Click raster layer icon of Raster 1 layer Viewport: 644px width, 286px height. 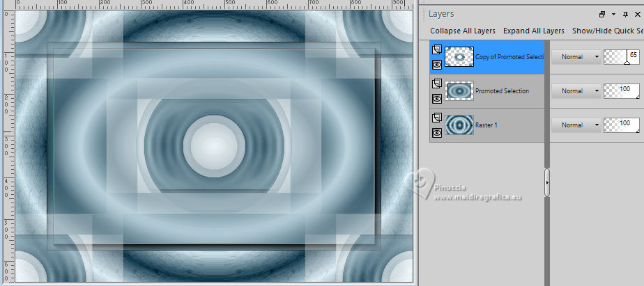point(437,118)
